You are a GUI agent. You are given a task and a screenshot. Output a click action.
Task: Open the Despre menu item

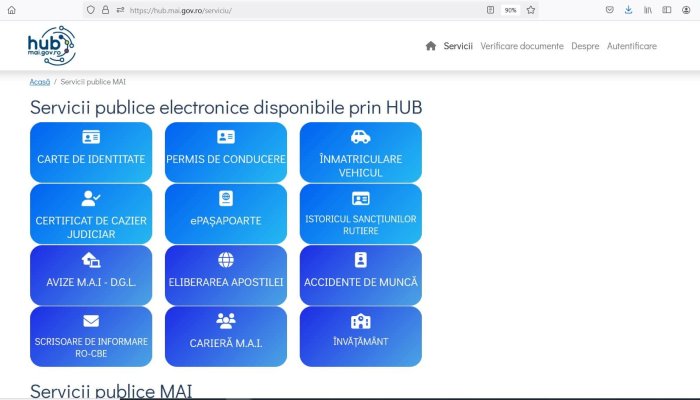point(585,46)
